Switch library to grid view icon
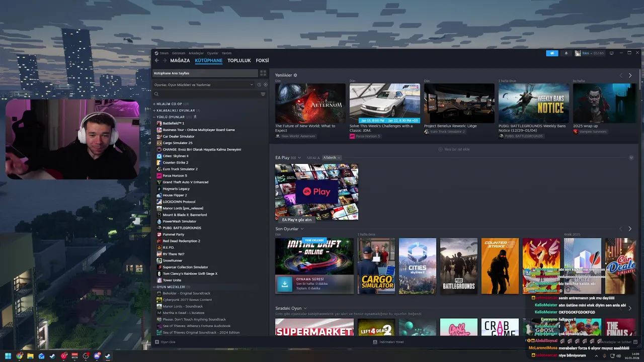This screenshot has width=644, height=362. tap(263, 73)
